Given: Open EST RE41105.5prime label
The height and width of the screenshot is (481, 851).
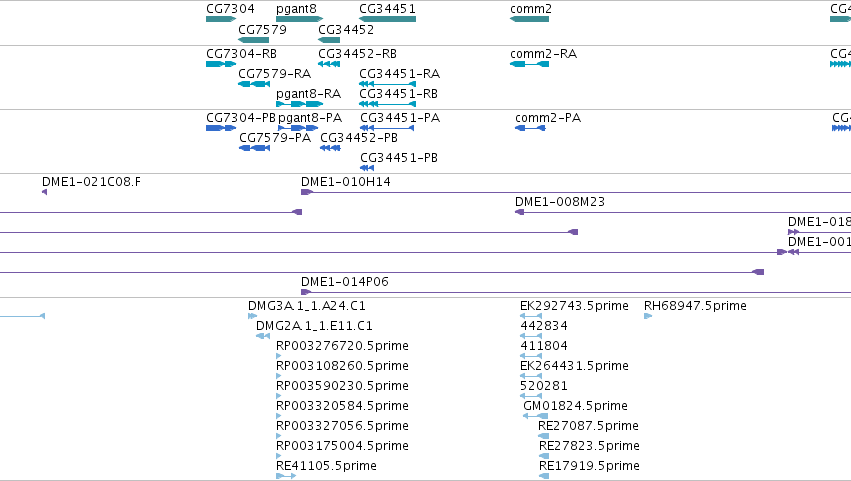Looking at the screenshot, I should point(326,466).
